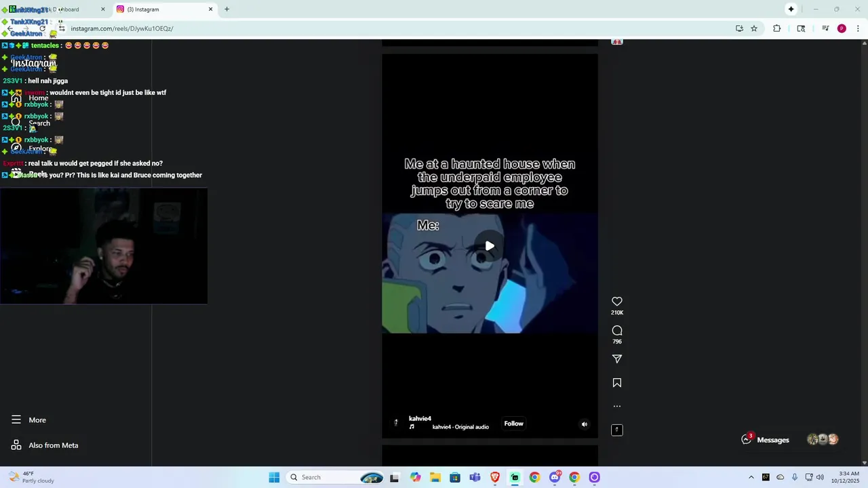Open Discord from the taskbar
This screenshot has height=488, width=868.
click(x=555, y=477)
